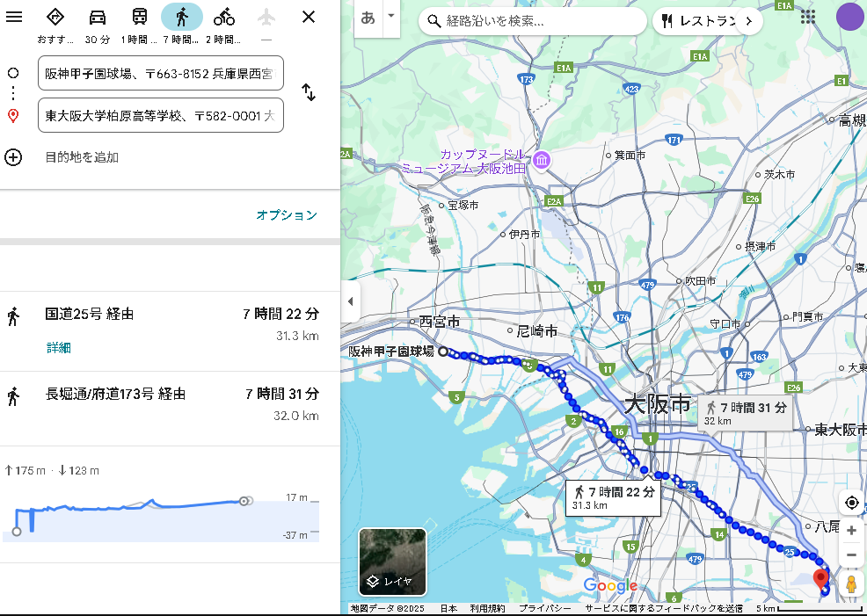
Task: Click the 箕面市 map label
Action: pyautogui.click(x=630, y=156)
